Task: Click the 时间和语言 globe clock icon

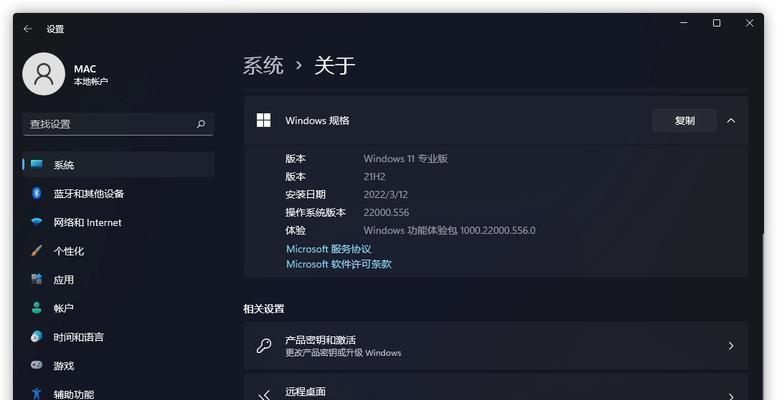Action: (x=37, y=337)
